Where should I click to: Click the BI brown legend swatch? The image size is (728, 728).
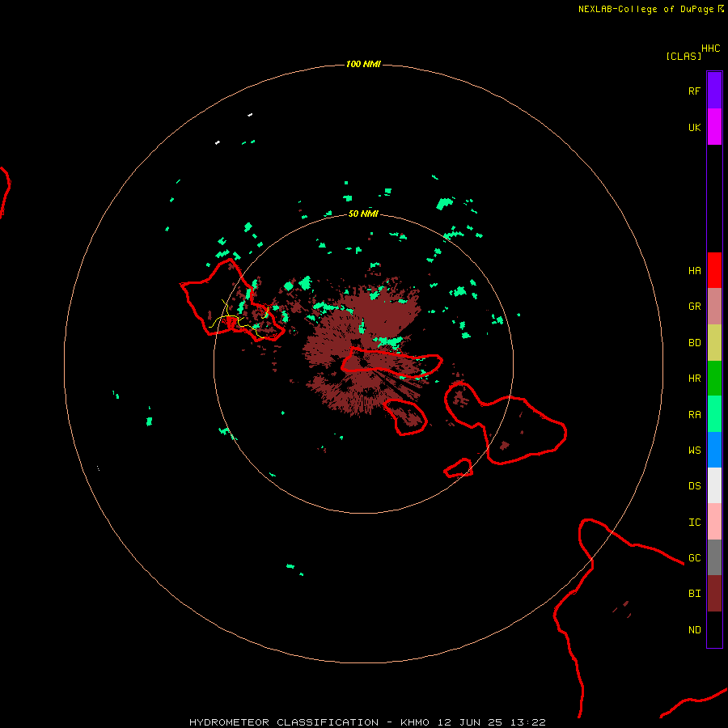pos(714,594)
